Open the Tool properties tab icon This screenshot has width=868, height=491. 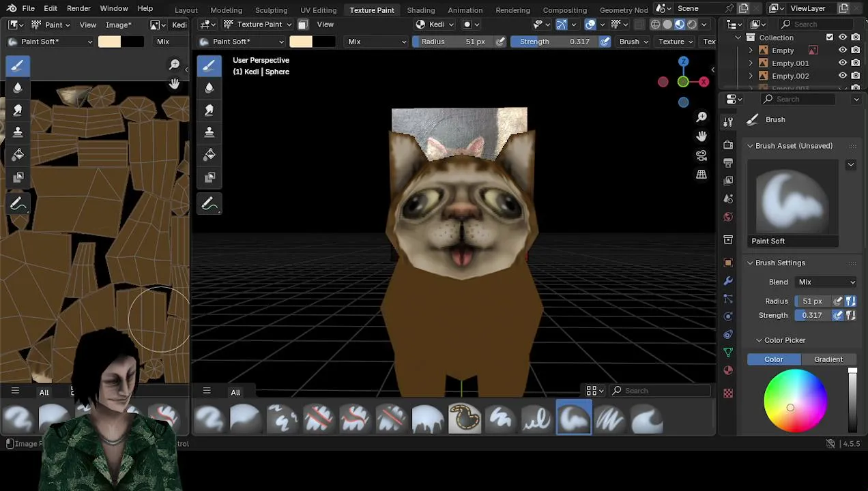pos(728,121)
